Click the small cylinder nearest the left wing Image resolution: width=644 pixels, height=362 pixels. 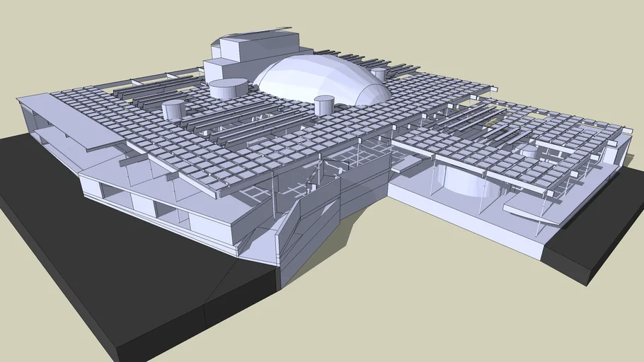173,110
